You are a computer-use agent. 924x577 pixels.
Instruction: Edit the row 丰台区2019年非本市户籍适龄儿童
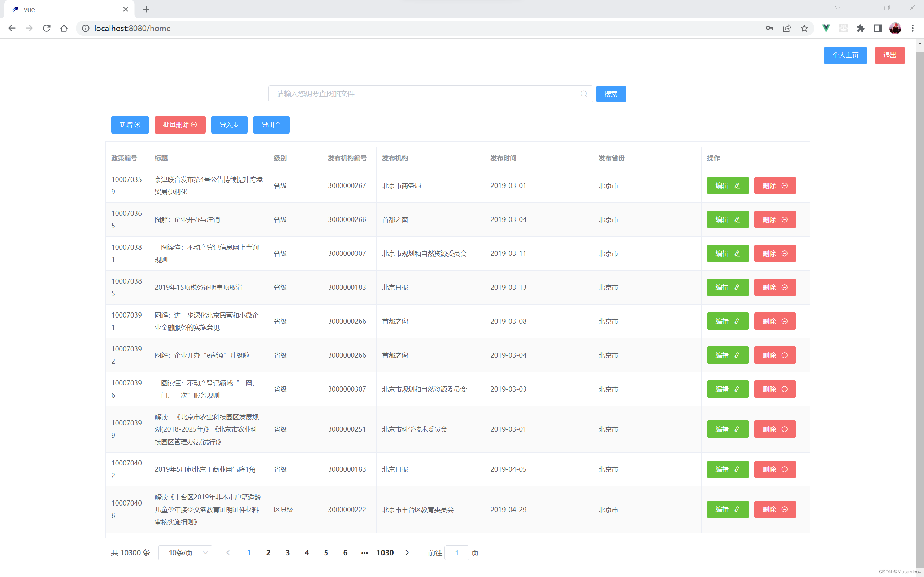coord(728,510)
